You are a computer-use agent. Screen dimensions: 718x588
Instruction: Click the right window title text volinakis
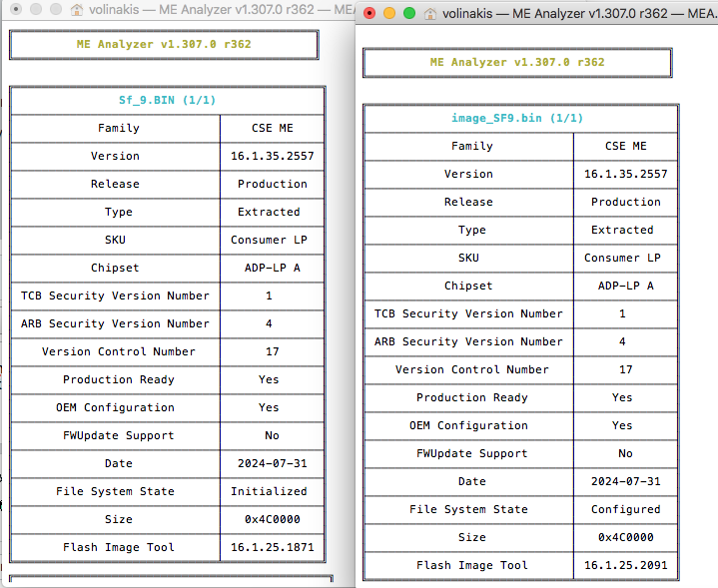pos(467,14)
